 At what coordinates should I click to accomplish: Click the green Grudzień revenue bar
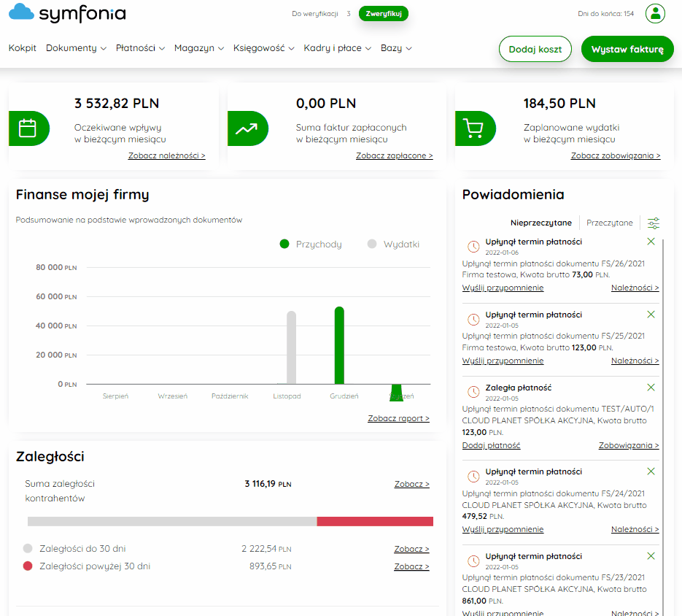(339, 345)
